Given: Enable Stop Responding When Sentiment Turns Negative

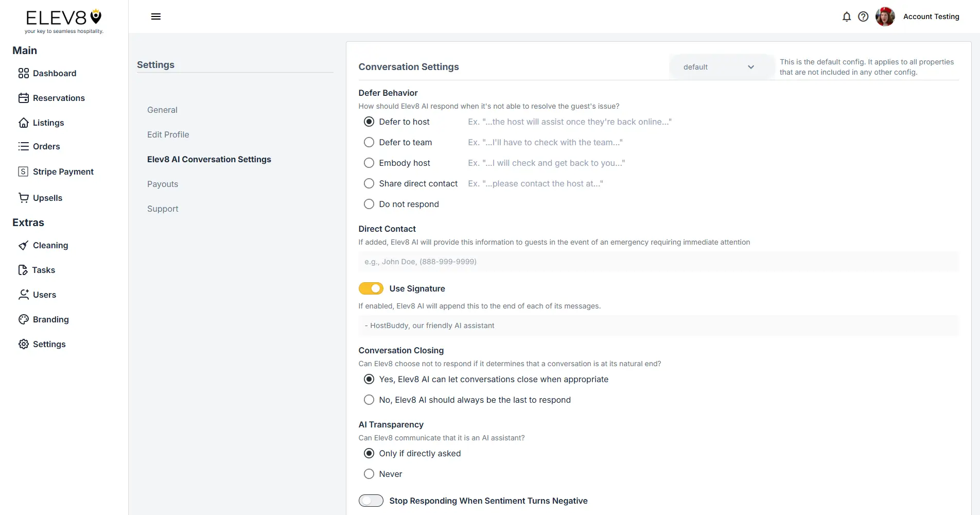Looking at the screenshot, I should tap(371, 500).
